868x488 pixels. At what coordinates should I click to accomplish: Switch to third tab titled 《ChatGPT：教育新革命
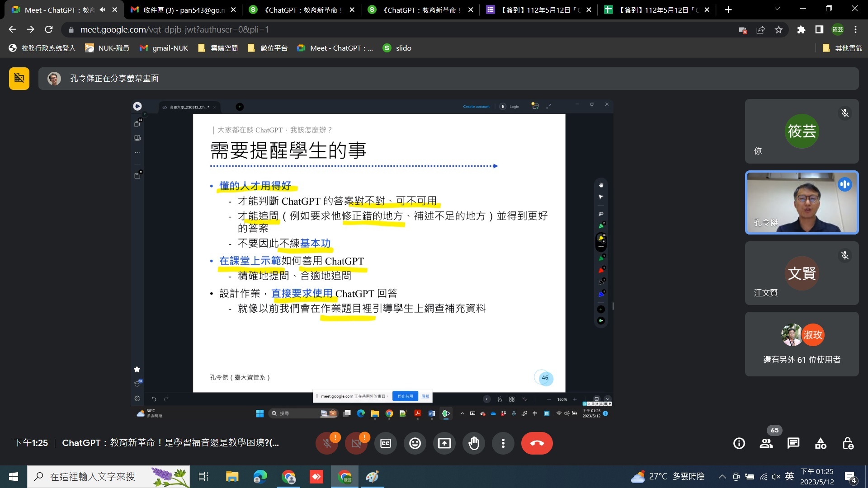[420, 10]
